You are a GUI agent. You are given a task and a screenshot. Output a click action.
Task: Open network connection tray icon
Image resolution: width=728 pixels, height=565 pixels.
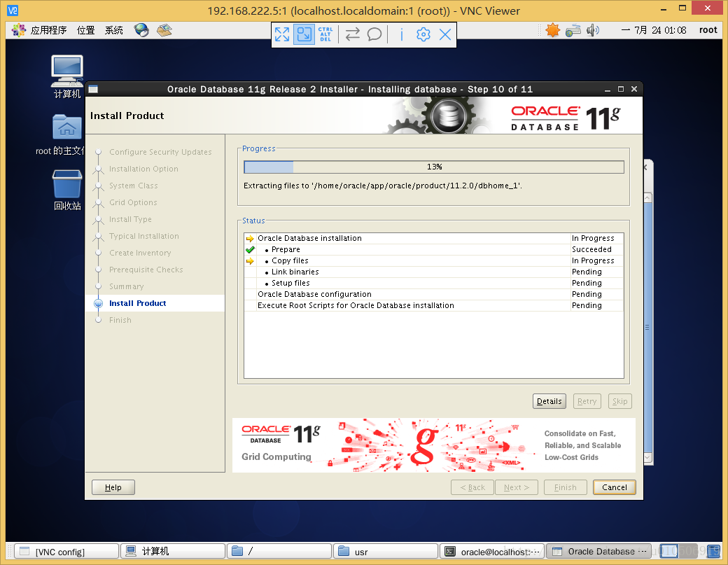point(573,30)
